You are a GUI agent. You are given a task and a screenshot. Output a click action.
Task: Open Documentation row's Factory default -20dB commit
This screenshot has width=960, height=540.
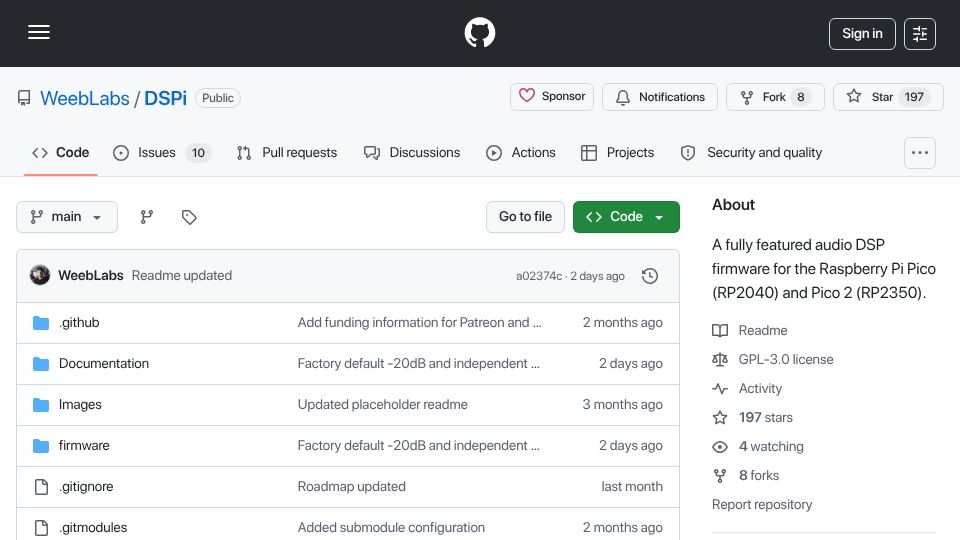tap(418, 364)
